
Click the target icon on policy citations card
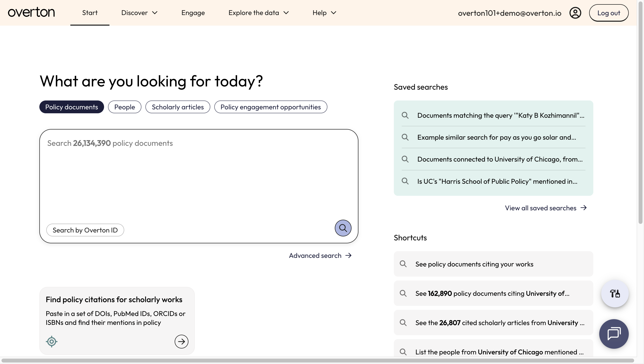[51, 342]
